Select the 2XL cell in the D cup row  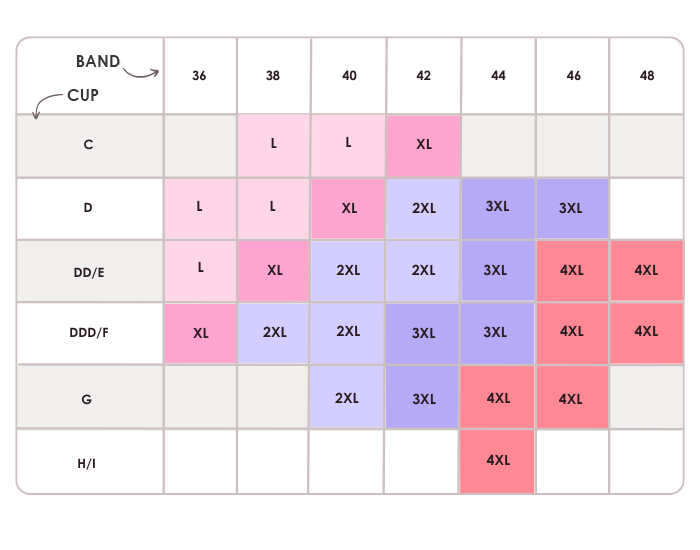click(x=423, y=208)
